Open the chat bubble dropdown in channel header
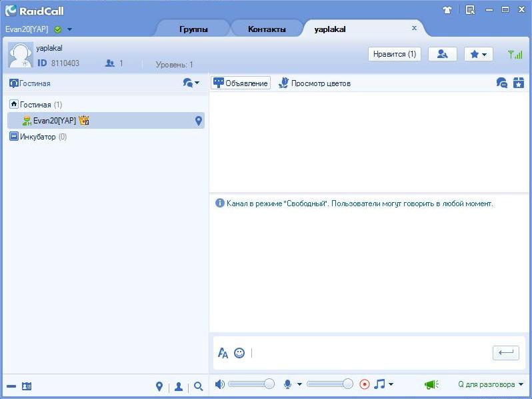Screen dimensions: 532x399 [x=191, y=83]
